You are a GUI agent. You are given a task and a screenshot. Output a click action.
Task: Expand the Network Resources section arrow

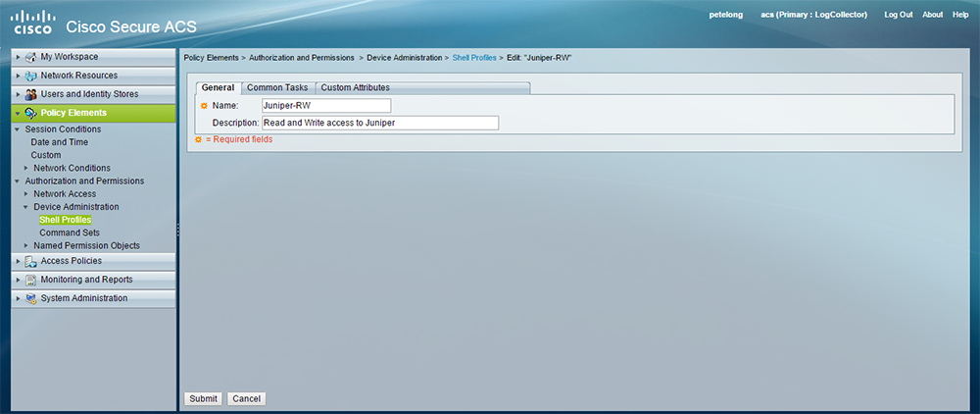coord(19,76)
